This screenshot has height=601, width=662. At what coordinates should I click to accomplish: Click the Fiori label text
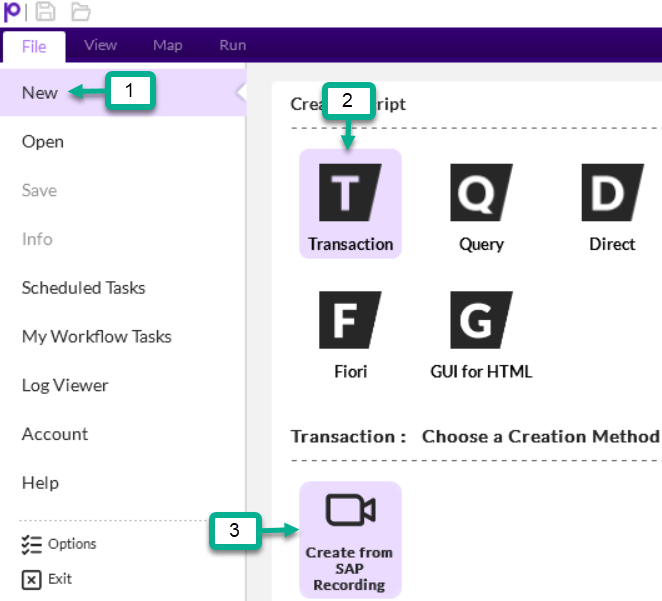coord(350,372)
